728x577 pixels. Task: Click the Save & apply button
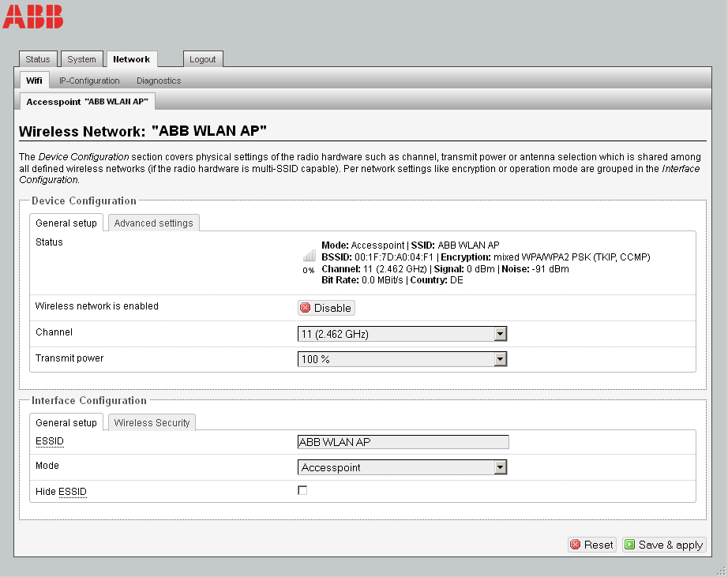point(664,545)
